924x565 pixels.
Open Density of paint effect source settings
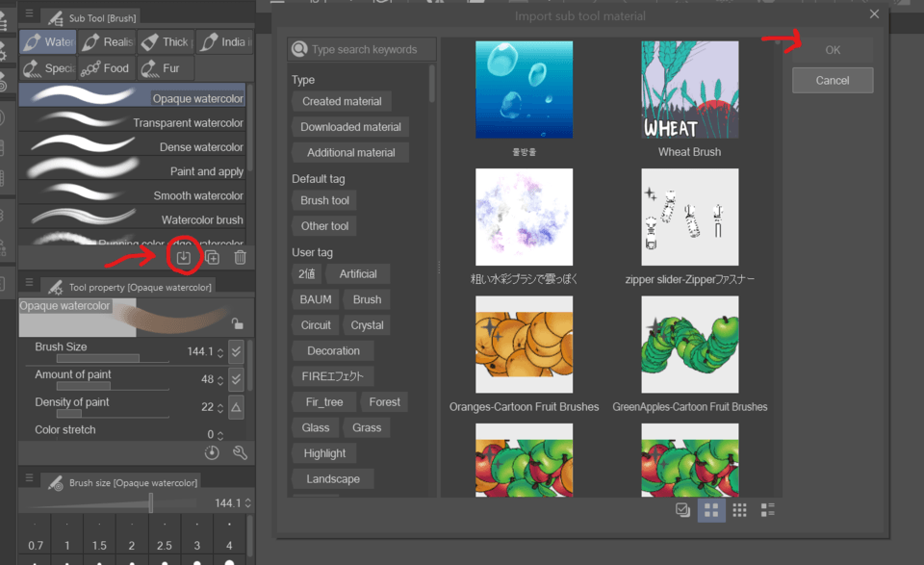pyautogui.click(x=236, y=407)
